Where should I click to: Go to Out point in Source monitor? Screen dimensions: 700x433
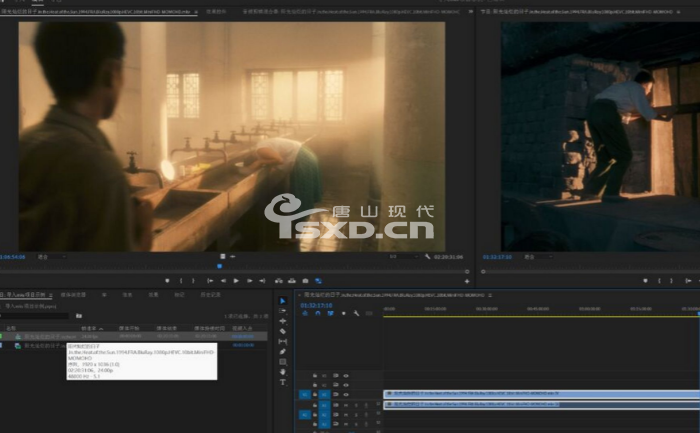[x=262, y=281]
